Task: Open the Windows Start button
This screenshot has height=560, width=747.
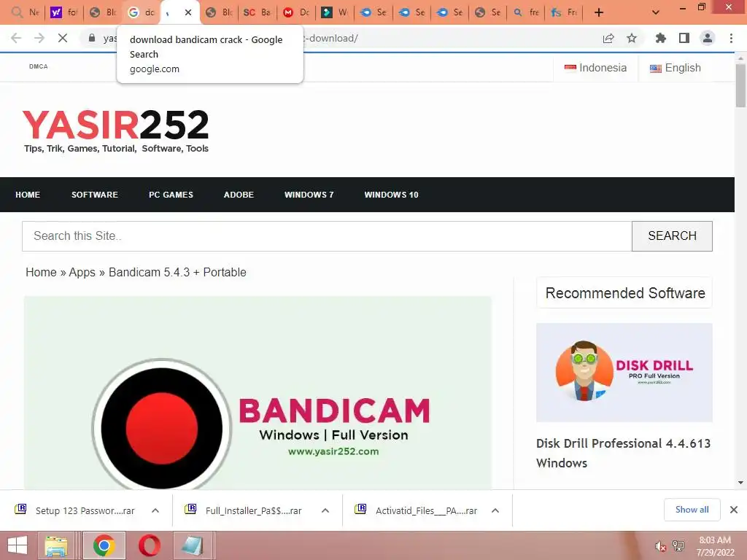Action: (18, 545)
